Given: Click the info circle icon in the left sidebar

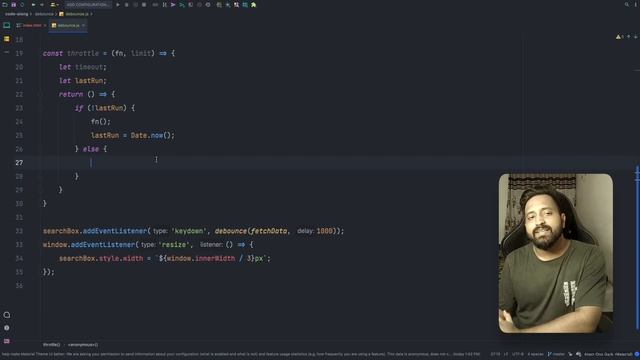Looking at the screenshot, I should click(x=7, y=328).
